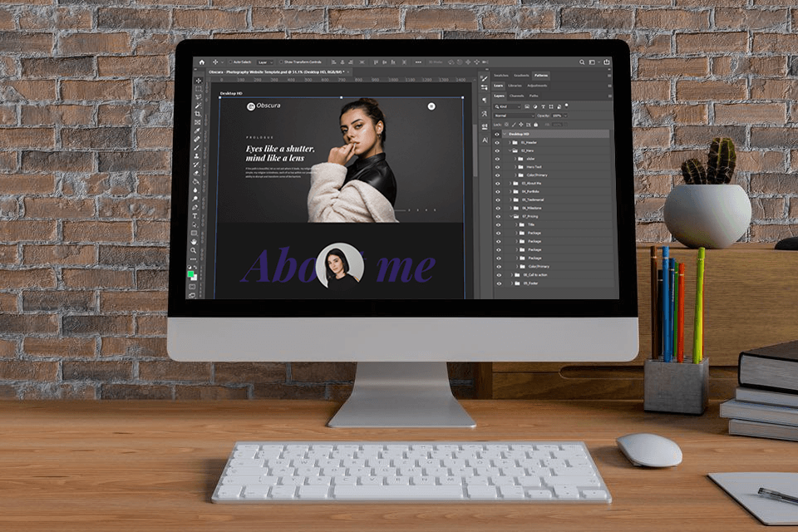This screenshot has height=532, width=798.
Task: Select the Clone Stamp tool
Action: [x=197, y=156]
